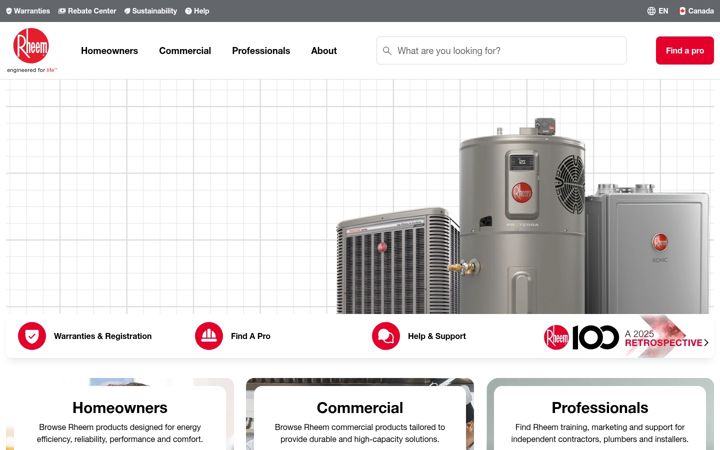Click the red chat bubble Help & Support icon

pos(386,336)
